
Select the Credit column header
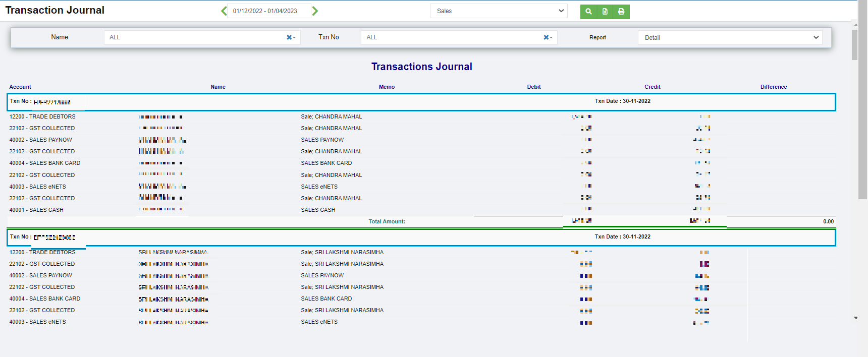coord(652,87)
